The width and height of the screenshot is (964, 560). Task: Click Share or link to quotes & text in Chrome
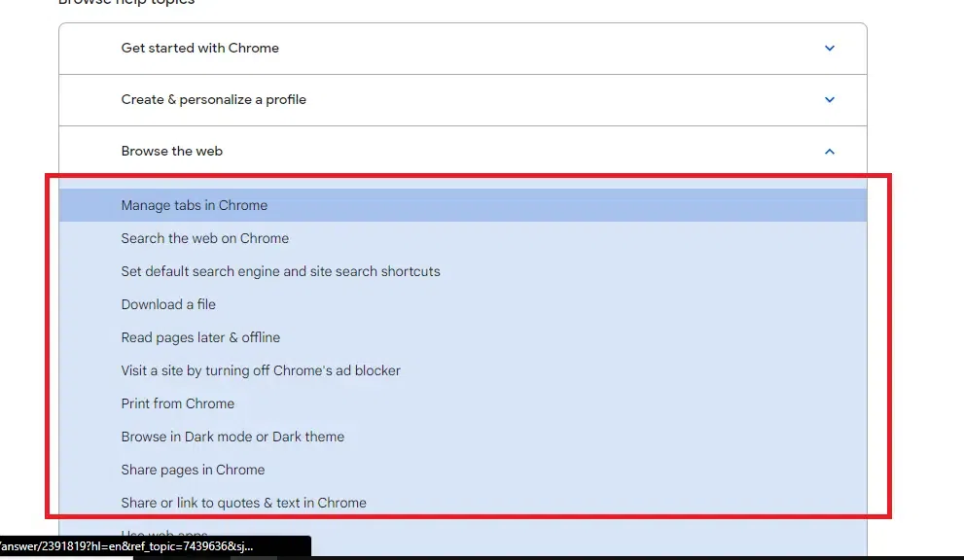pyautogui.click(x=243, y=503)
